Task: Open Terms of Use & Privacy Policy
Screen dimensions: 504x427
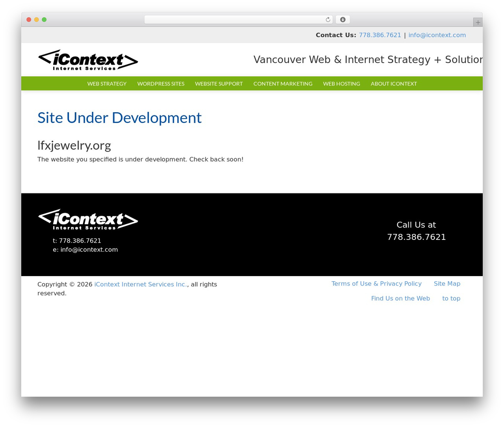Action: point(376,284)
